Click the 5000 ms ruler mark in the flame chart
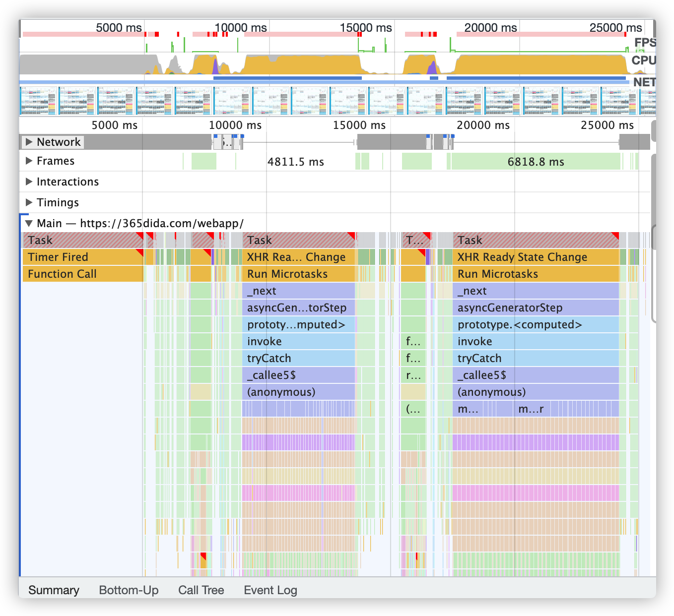 pos(115,125)
